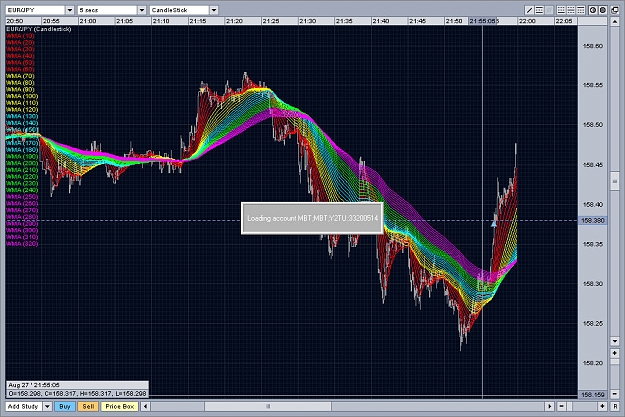Click the 22:00 time axis label
Image resolution: width=625 pixels, height=417 pixels.
(x=527, y=21)
